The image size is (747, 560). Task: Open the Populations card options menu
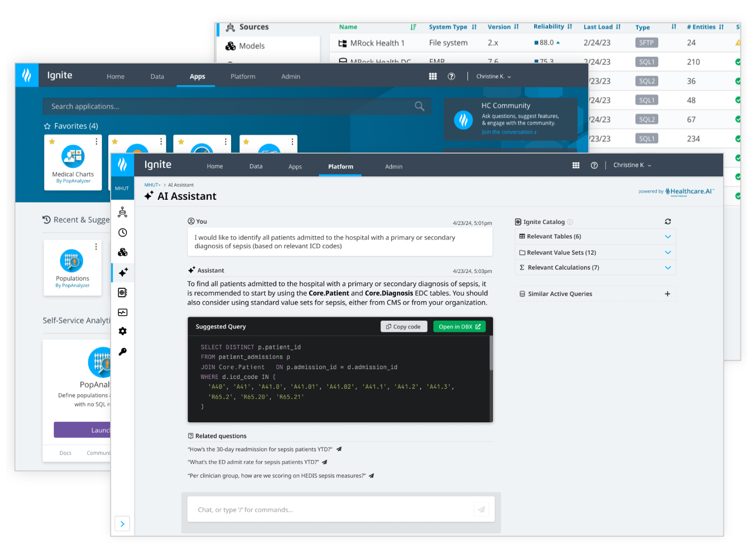[96, 246]
